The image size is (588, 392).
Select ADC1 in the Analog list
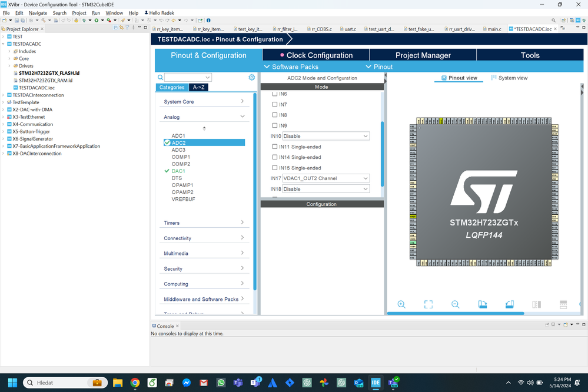[x=178, y=136]
